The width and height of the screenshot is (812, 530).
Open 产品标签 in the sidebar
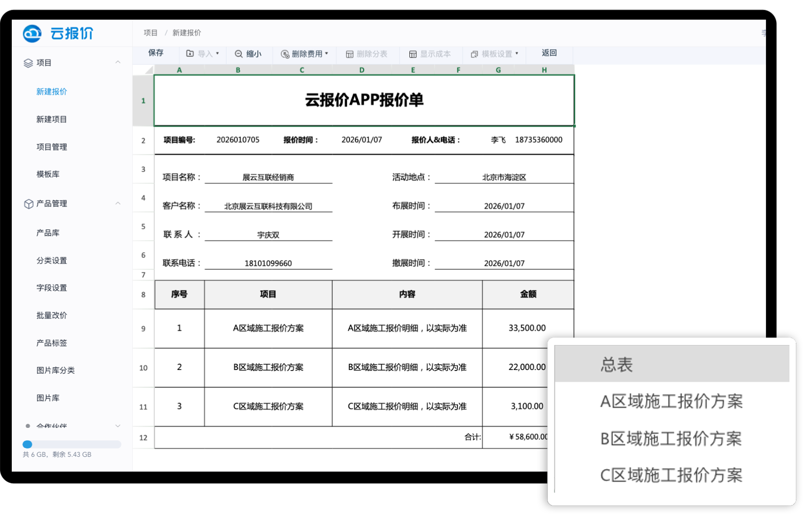coord(51,343)
